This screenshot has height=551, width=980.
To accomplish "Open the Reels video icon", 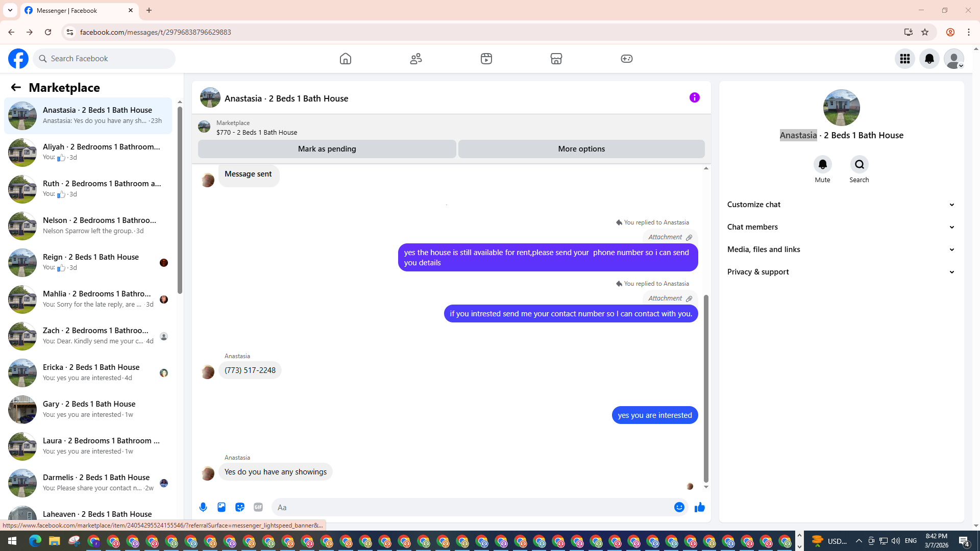I will (486, 59).
